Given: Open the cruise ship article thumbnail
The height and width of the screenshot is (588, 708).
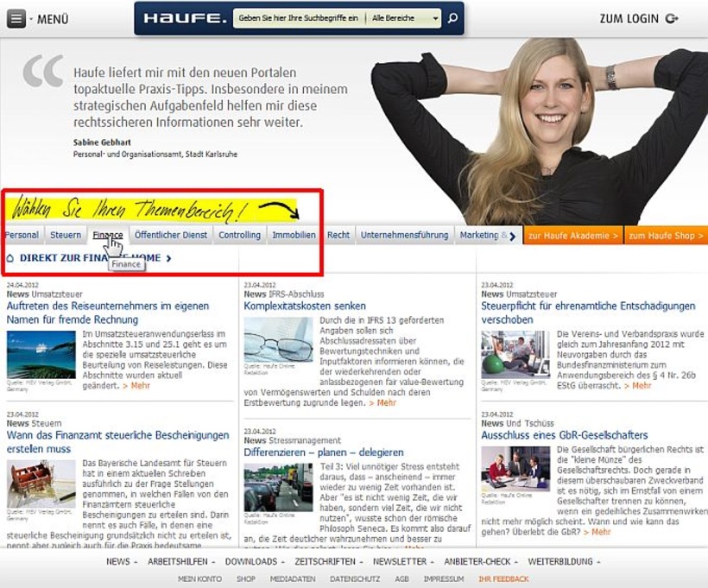Looking at the screenshot, I should 41,354.
